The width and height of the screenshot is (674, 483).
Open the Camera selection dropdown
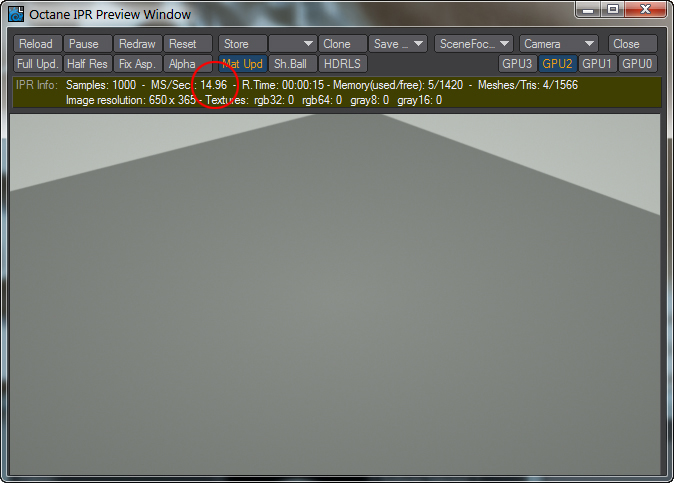click(x=558, y=44)
